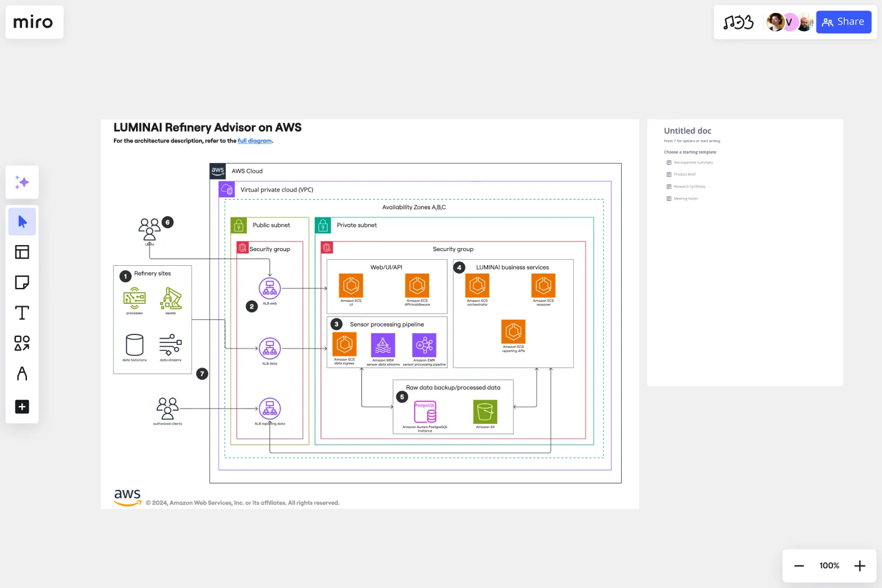The height and width of the screenshot is (588, 882).
Task: Click the first collaborator avatar
Action: point(775,22)
